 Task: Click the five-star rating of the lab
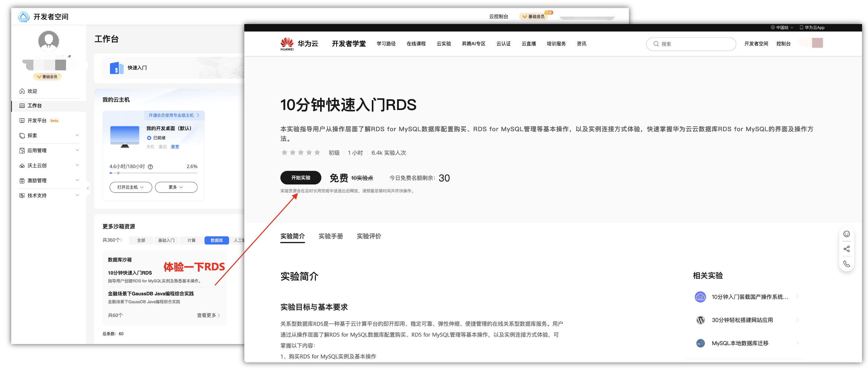[301, 152]
